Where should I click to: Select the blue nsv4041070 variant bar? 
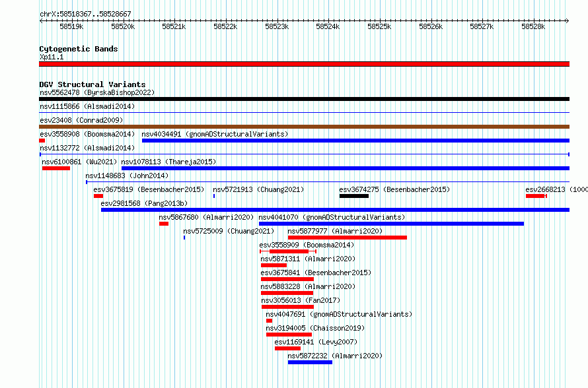coord(391,224)
